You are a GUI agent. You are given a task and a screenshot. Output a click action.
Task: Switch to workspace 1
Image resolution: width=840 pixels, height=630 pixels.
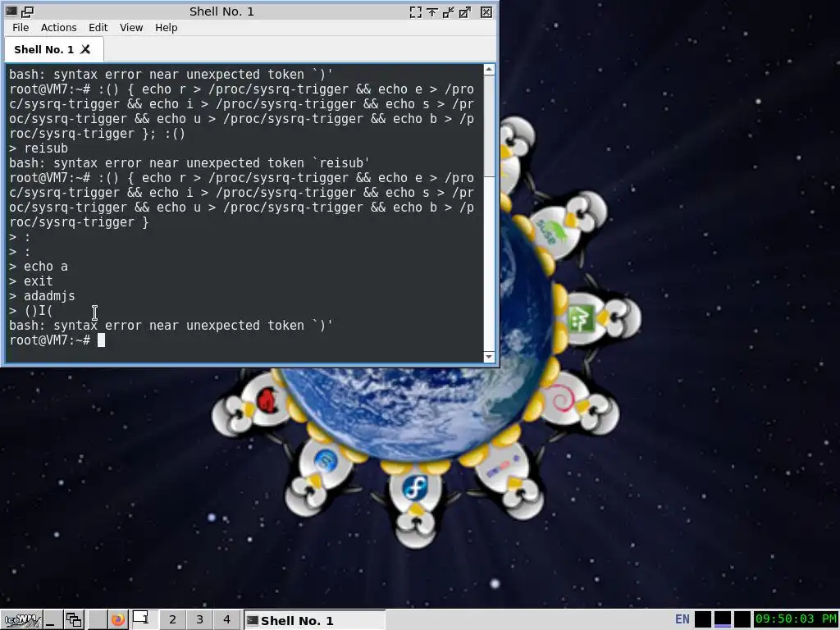tap(144, 620)
